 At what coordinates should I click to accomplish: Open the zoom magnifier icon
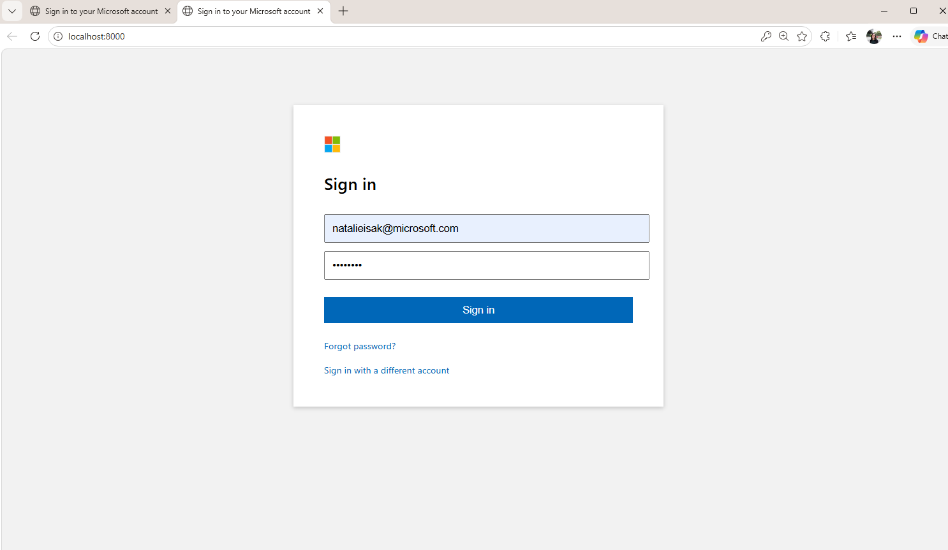pyautogui.click(x=784, y=36)
